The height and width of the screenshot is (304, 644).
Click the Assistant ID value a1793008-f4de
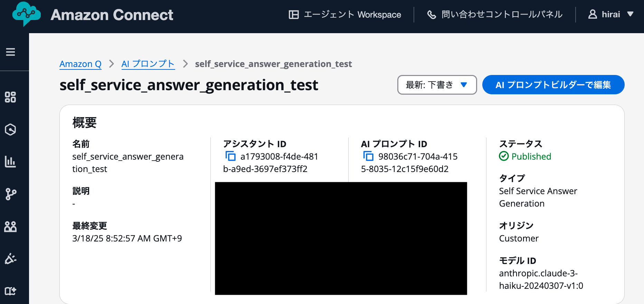270,163
